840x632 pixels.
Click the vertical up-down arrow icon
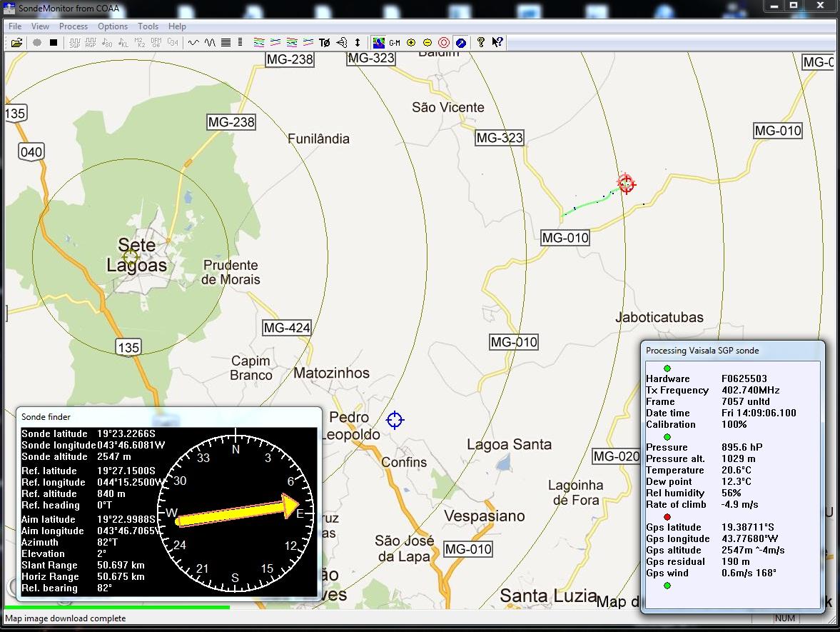358,42
